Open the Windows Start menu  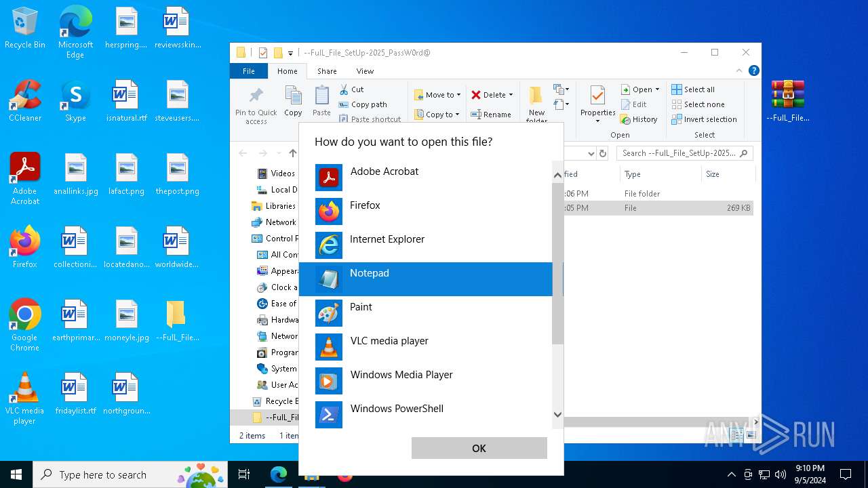click(16, 474)
